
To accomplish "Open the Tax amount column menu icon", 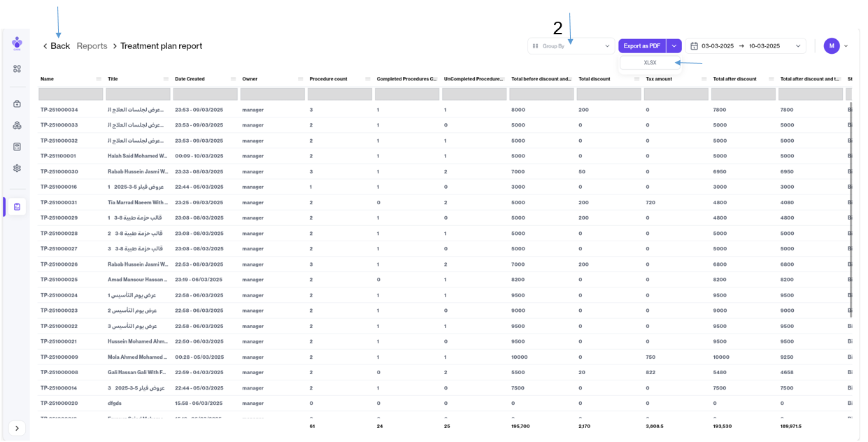I will coord(704,79).
